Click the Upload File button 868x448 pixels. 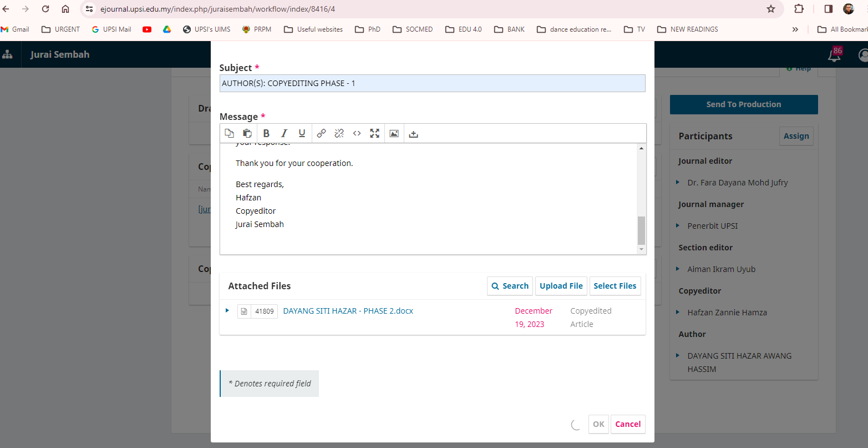561,286
